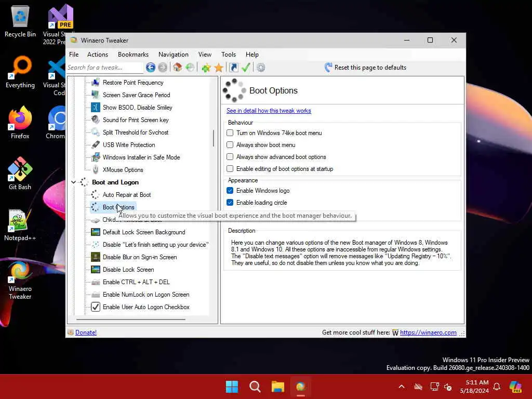Select Auto Repair at Boot

(127, 195)
